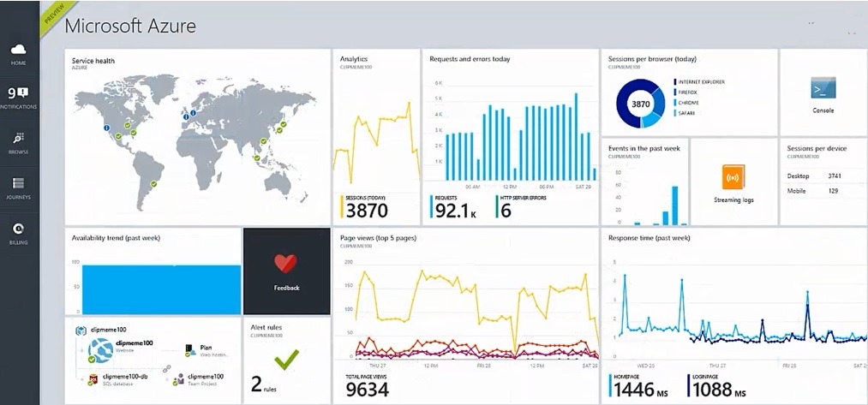
Task: Click the Sessions (today) value 3870
Action: [366, 211]
